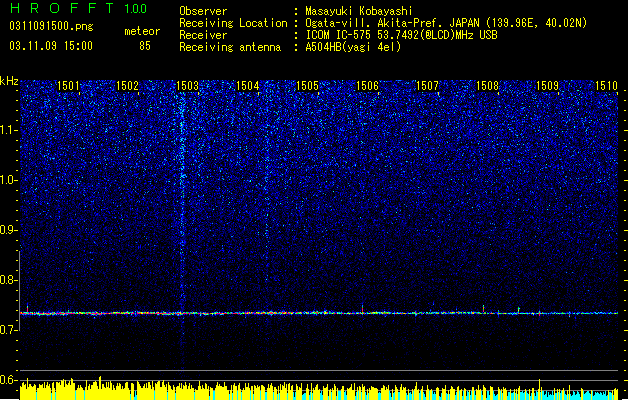629x400 pixels.
Task: Click the 1506 time marker
Action: point(367,86)
